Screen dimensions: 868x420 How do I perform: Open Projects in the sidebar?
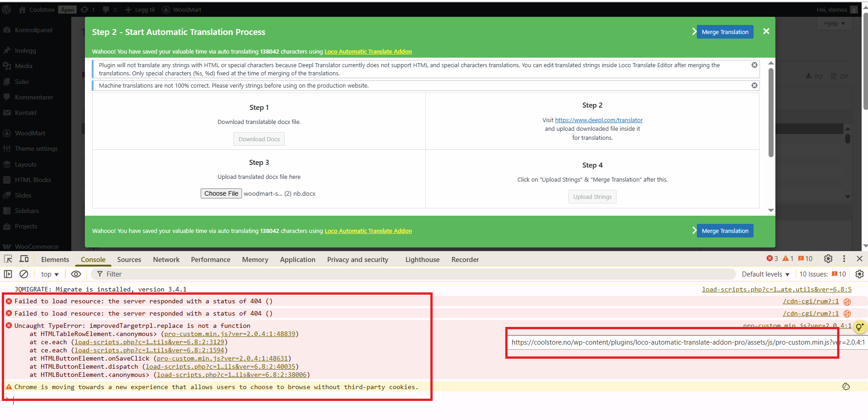click(26, 226)
